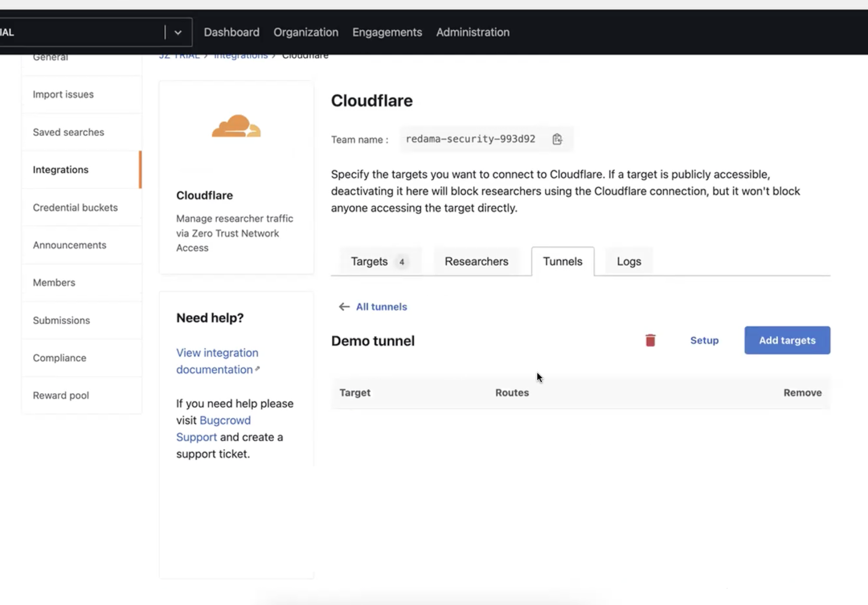This screenshot has height=605, width=868.
Task: Switch to the Logs tab
Action: pos(629,261)
